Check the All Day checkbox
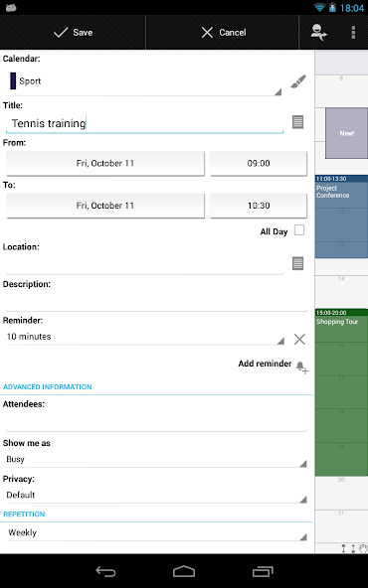 pos(299,230)
